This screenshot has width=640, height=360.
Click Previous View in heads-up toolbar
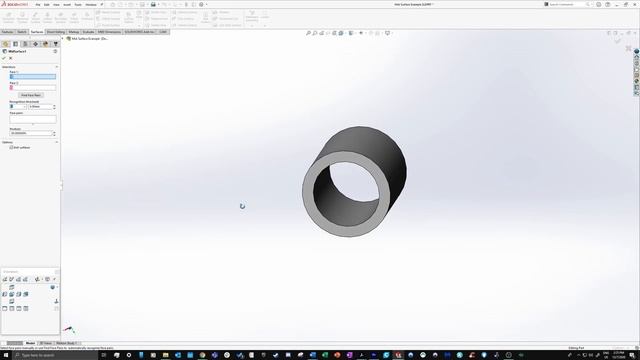[x=321, y=33]
